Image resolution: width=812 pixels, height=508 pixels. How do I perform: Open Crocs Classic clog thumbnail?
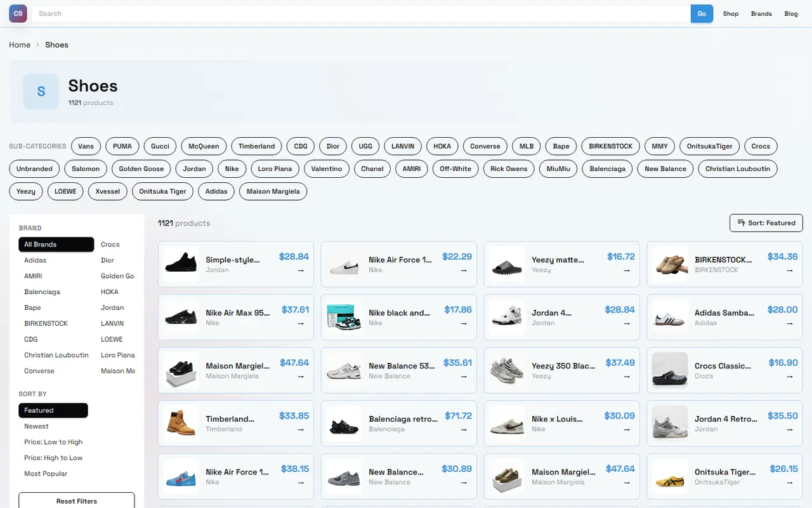[670, 370]
